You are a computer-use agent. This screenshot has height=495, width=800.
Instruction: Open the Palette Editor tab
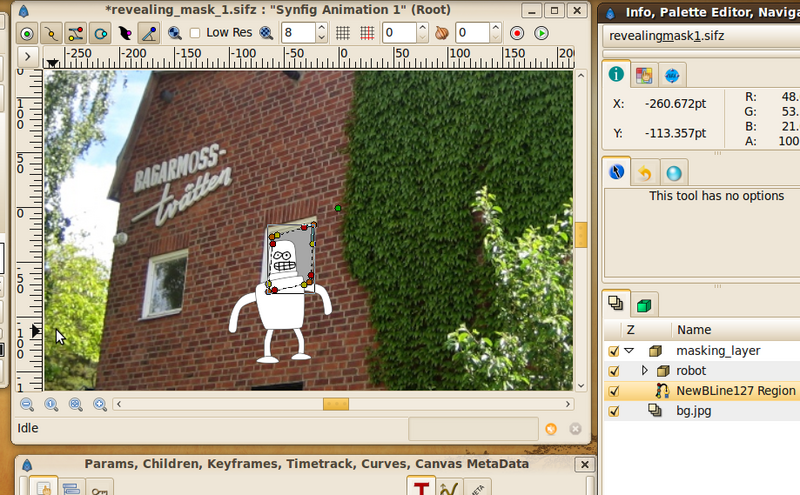pyautogui.click(x=644, y=76)
